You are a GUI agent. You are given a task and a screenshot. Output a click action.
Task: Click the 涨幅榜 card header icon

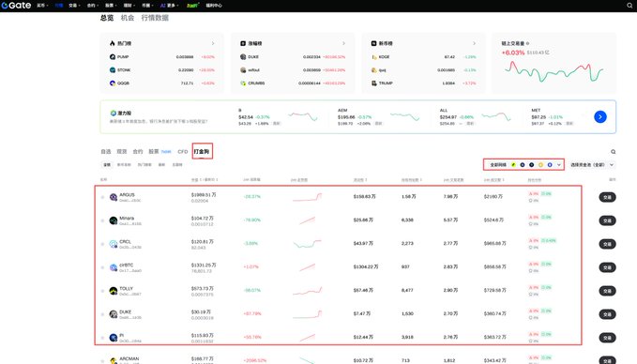tap(243, 43)
